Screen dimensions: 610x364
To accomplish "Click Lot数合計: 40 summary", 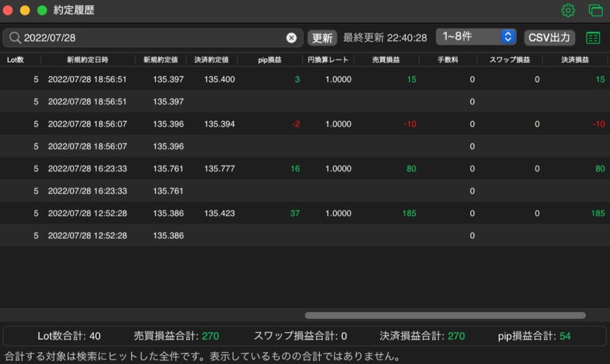I will click(x=69, y=336).
